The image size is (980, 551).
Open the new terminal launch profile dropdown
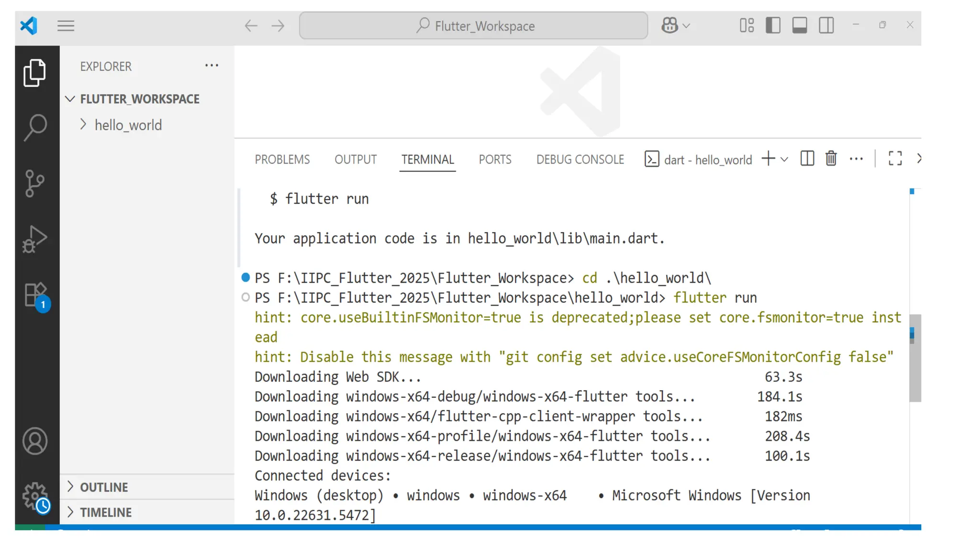[784, 159]
